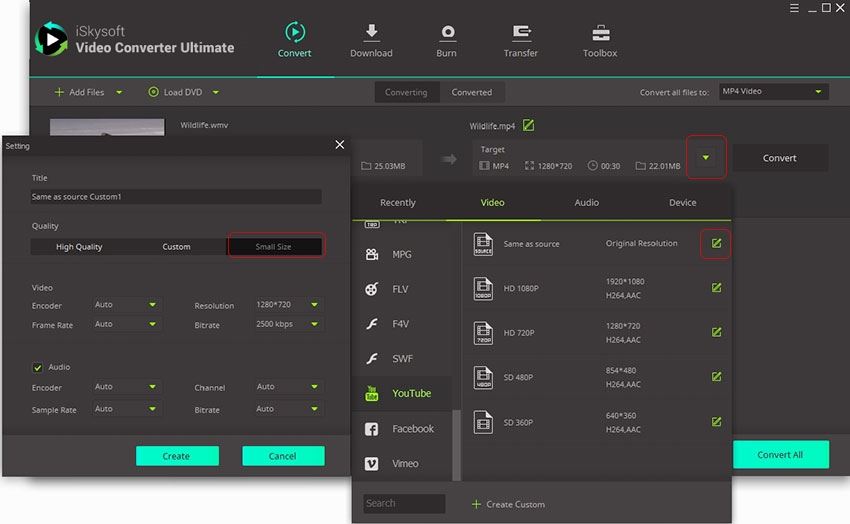
Task: Click edit icon next to Wildlife.mp4
Action: (x=529, y=125)
